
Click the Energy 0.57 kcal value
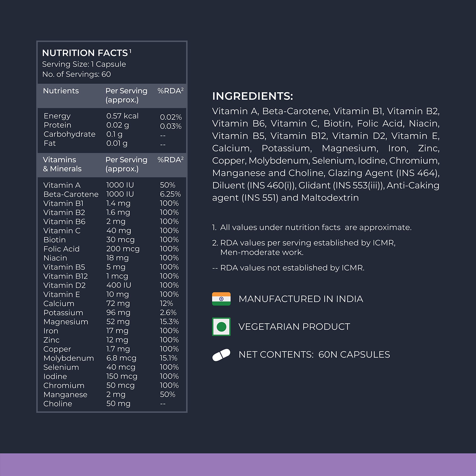(x=123, y=116)
